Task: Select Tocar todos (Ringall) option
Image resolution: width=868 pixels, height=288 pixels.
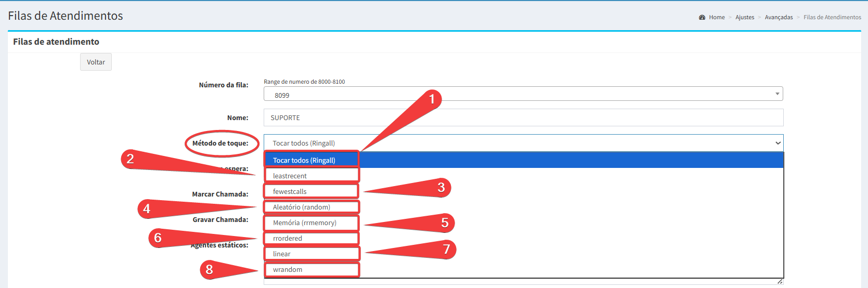Action: click(304, 160)
